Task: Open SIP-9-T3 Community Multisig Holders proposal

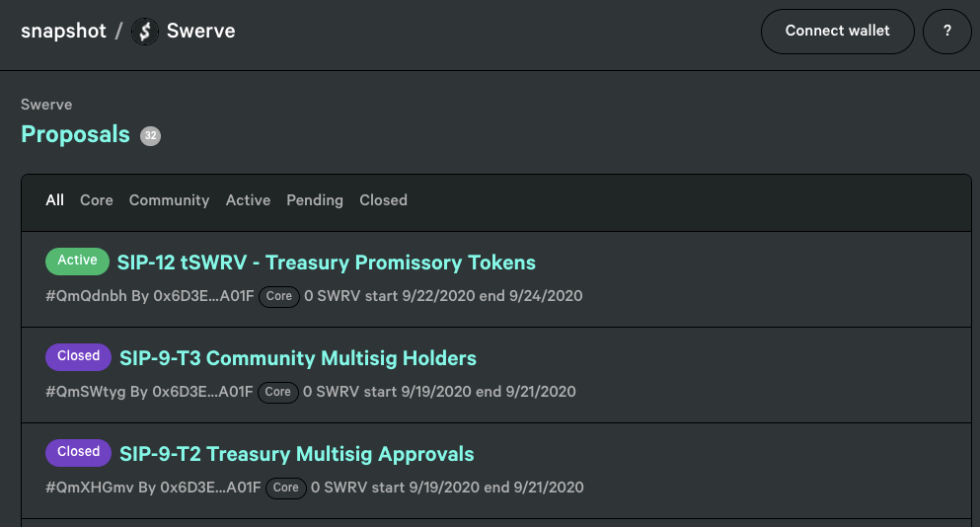Action: click(297, 358)
